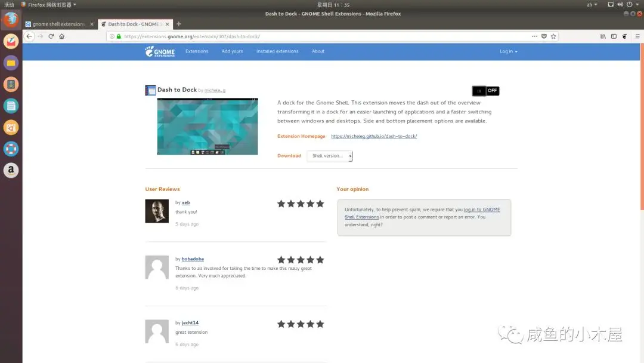Open Ubuntu Software dock icon
Screen dimensions: 644x363
(11, 127)
